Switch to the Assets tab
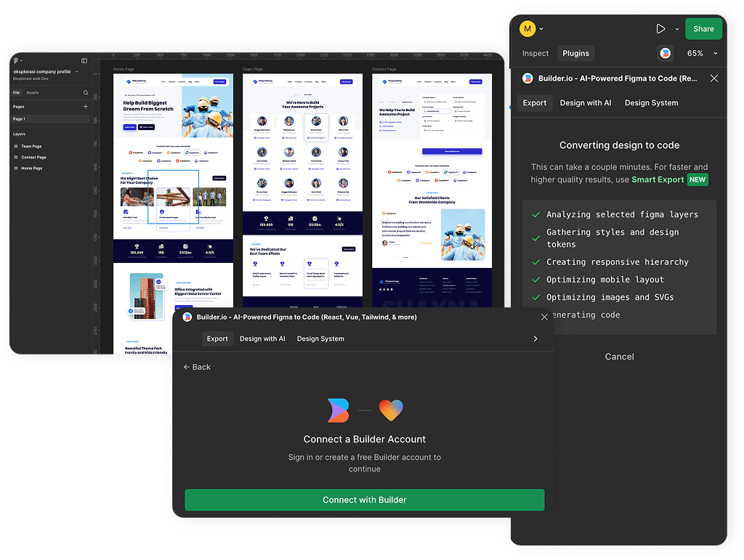The height and width of the screenshot is (560, 744). (x=33, y=93)
